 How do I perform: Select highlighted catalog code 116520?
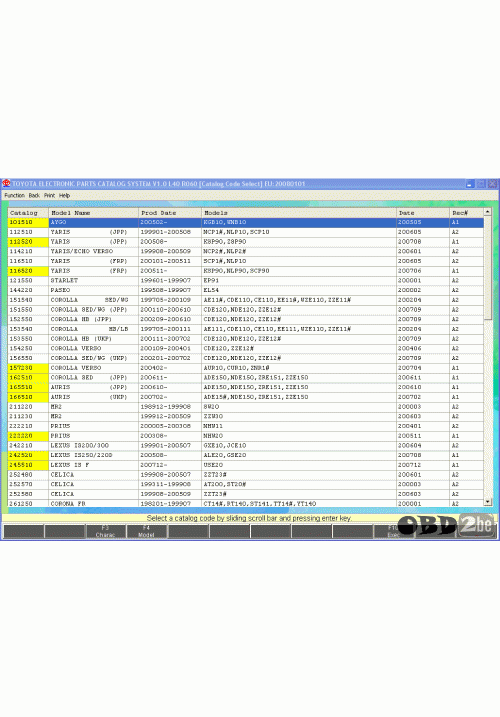[x=28, y=271]
